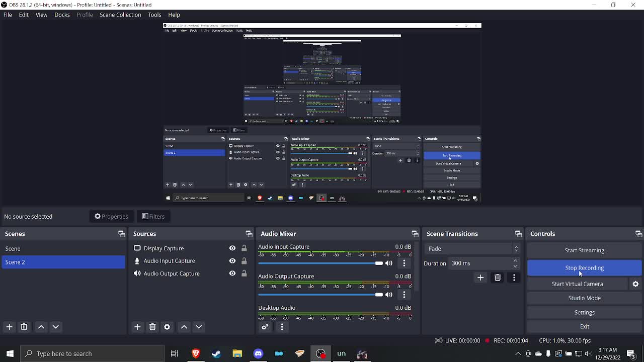The height and width of the screenshot is (362, 644).
Task: Hide the Audio Input Capture source
Action: pos(232,261)
